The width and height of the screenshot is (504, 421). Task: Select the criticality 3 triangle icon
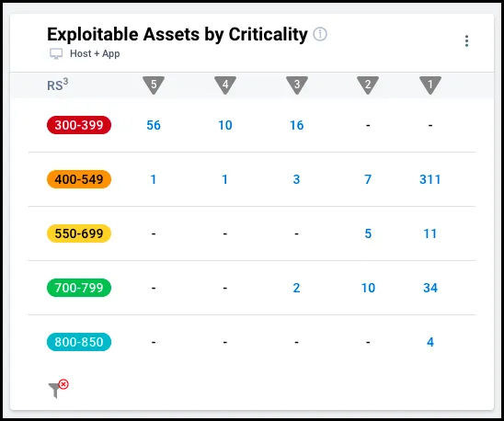click(x=297, y=85)
